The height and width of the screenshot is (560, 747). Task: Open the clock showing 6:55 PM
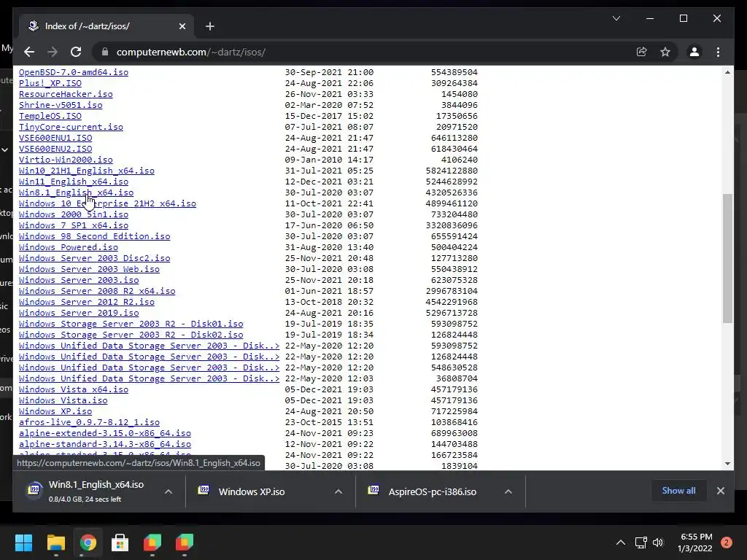(x=695, y=542)
